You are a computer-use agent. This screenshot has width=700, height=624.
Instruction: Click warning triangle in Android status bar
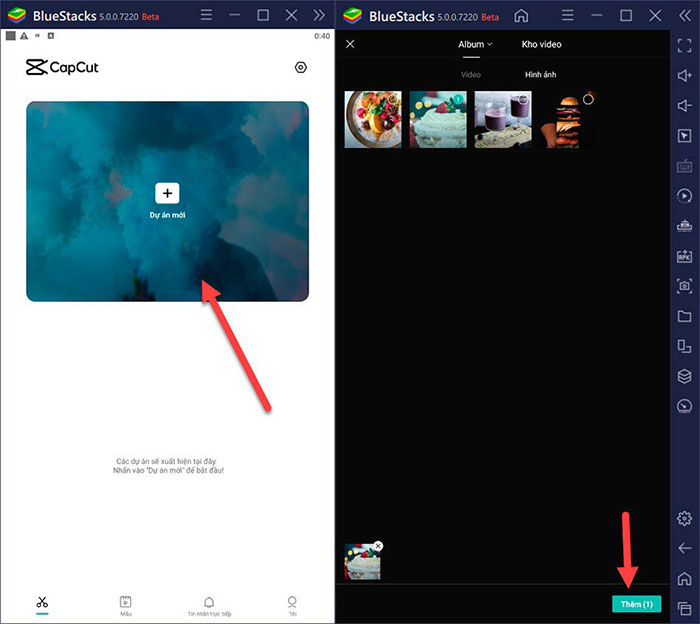tap(24, 36)
